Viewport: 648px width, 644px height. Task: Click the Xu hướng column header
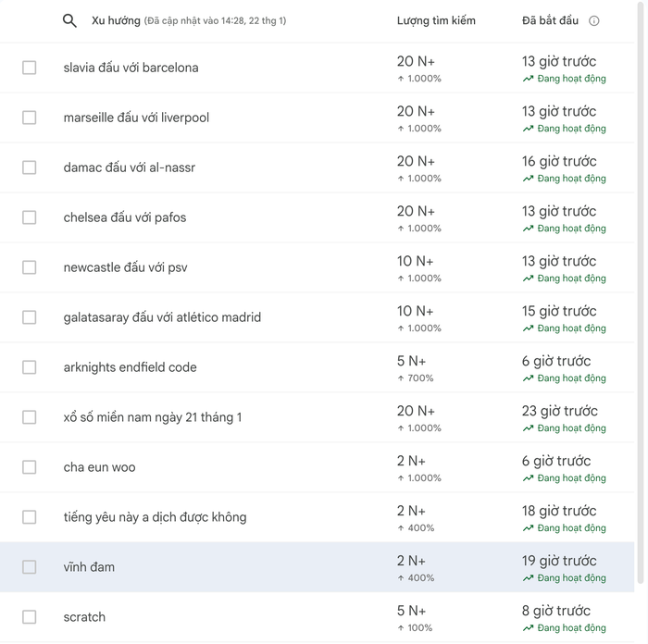(116, 20)
